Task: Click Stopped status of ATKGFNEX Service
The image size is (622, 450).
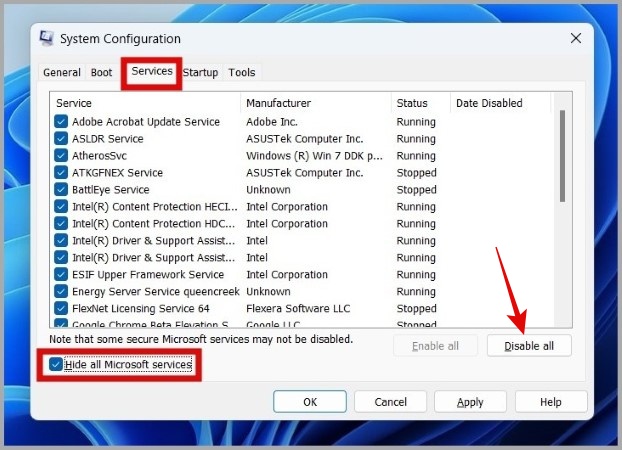Action: click(417, 173)
